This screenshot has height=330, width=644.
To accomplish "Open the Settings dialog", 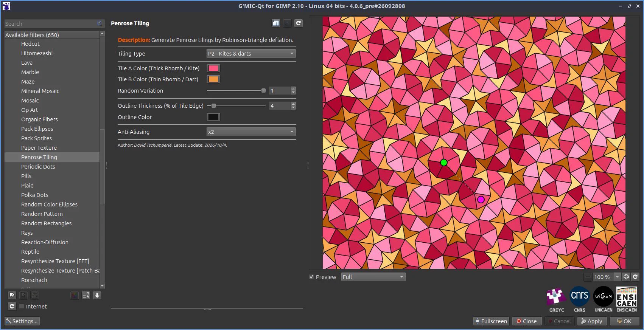I will point(22,321).
